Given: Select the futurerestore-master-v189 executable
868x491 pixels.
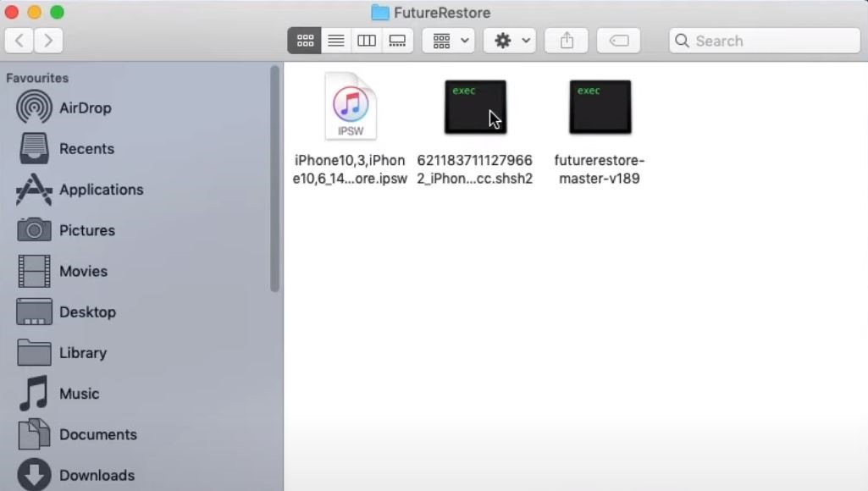Looking at the screenshot, I should point(600,105).
